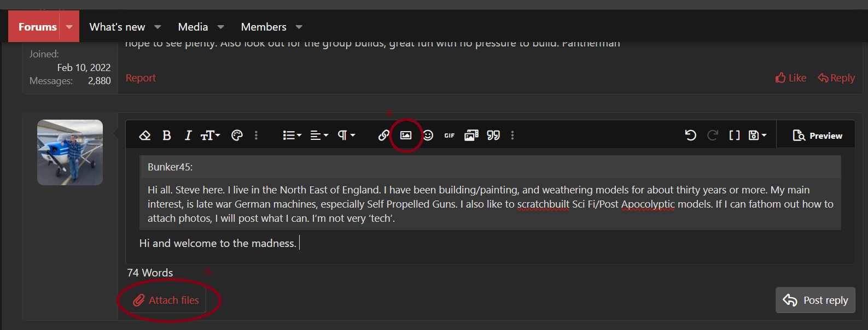Image resolution: width=868 pixels, height=330 pixels.
Task: Redo the last edit
Action: [x=713, y=135]
